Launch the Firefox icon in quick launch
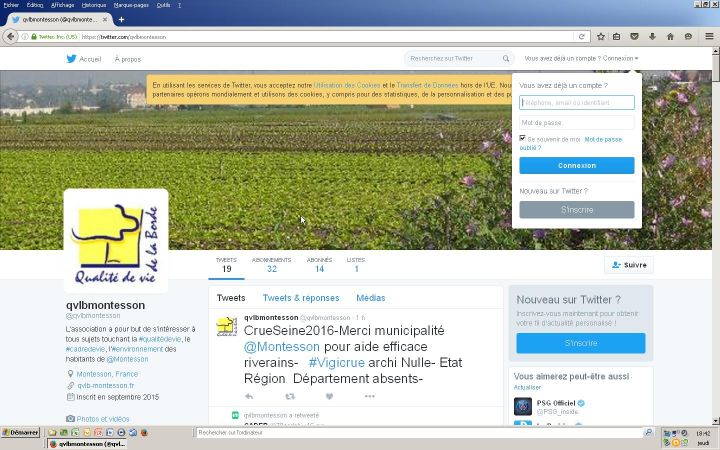This screenshot has height=450, width=720. (144, 432)
